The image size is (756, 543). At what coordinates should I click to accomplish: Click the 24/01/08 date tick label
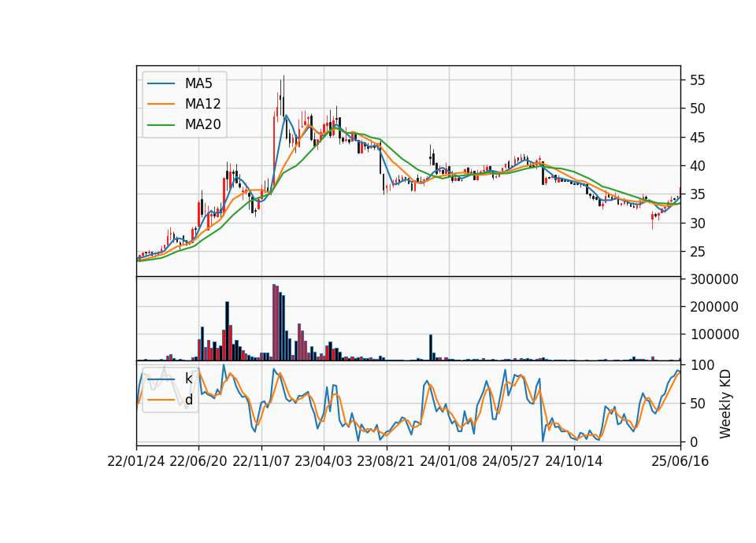(448, 461)
